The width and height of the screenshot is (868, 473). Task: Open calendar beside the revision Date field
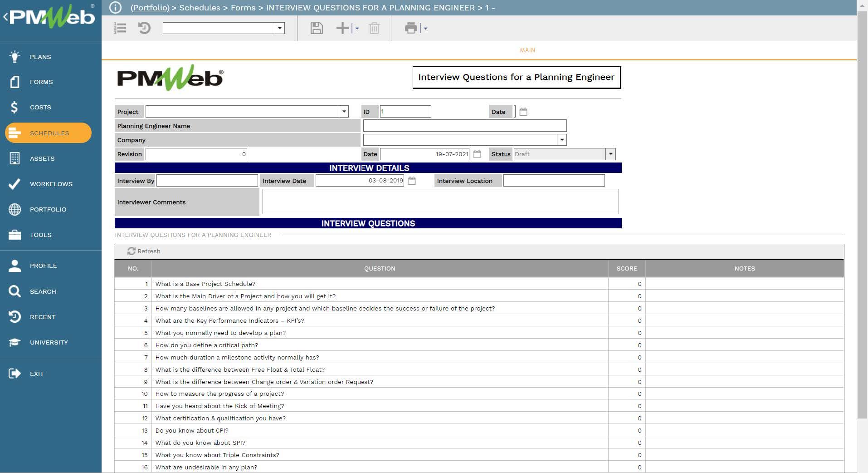[477, 154]
